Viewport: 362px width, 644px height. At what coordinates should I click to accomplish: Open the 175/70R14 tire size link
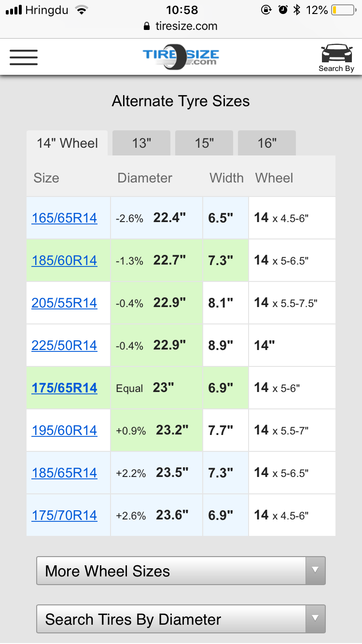pos(64,516)
